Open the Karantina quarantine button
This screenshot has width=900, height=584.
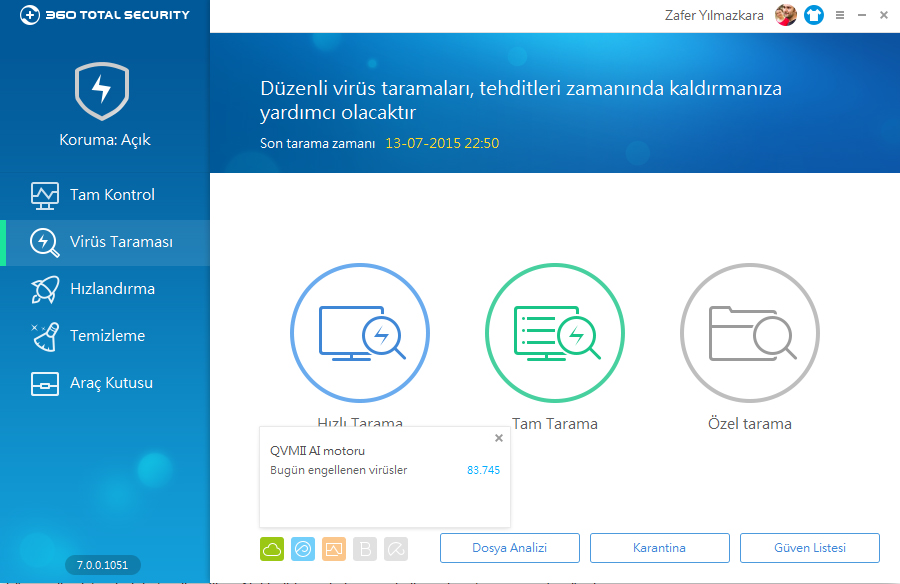(659, 548)
